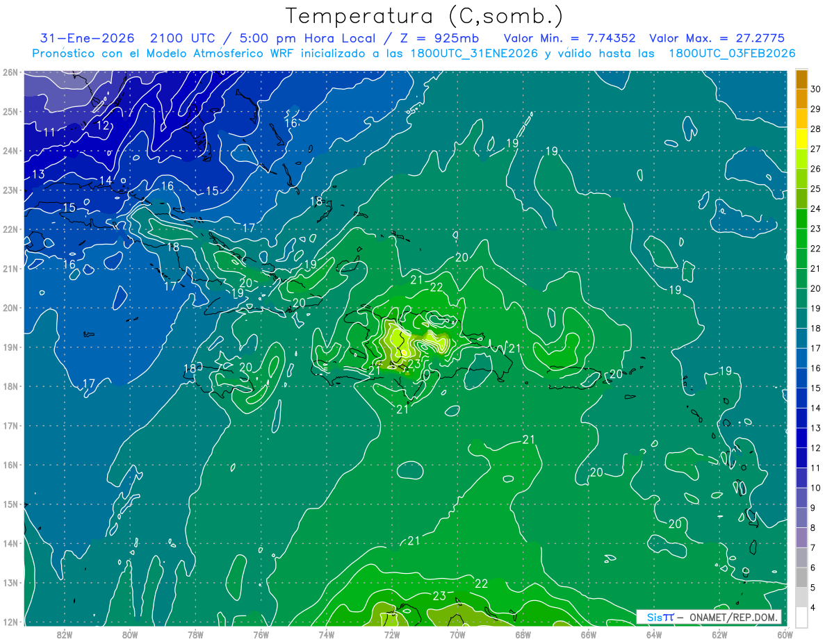Click the gold segment below colorbar label 29
The width and height of the screenshot is (834, 644).
(x=801, y=119)
